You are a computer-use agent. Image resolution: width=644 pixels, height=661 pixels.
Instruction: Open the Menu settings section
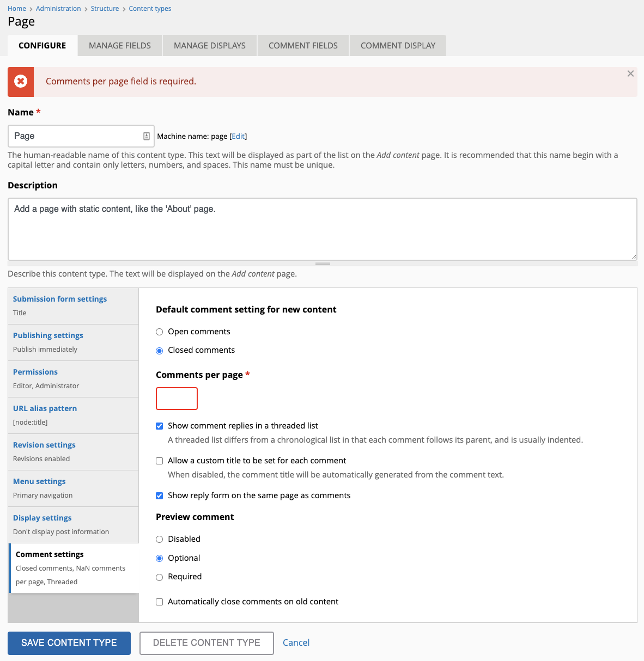point(39,481)
